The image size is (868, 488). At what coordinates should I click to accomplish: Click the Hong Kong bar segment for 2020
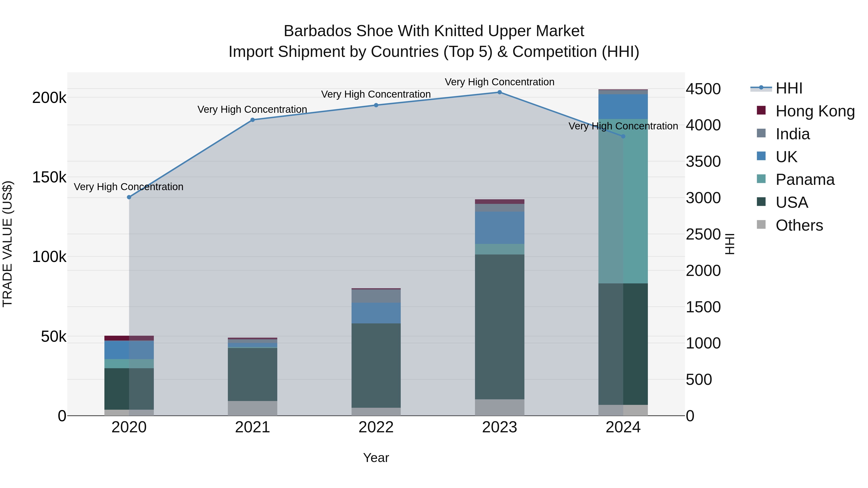click(129, 338)
